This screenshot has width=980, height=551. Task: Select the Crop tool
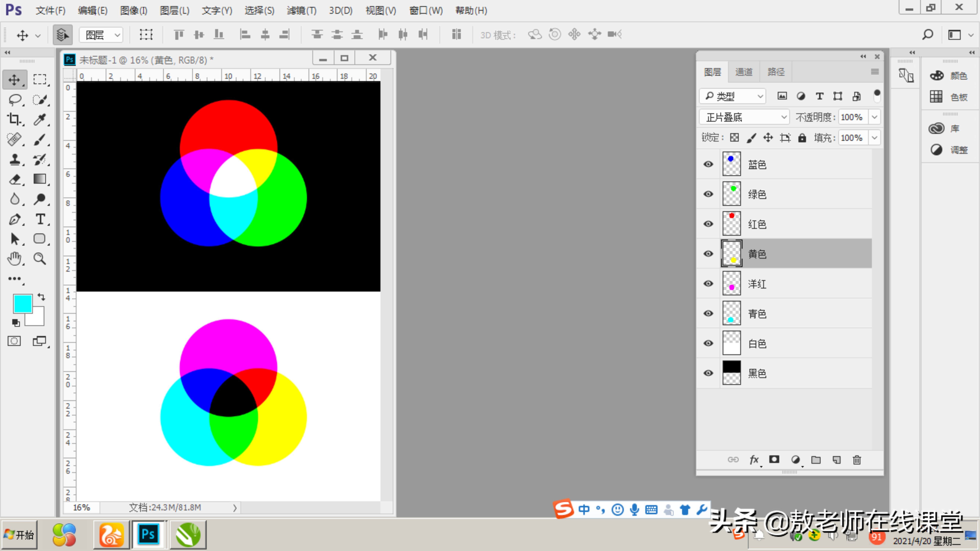pyautogui.click(x=15, y=119)
